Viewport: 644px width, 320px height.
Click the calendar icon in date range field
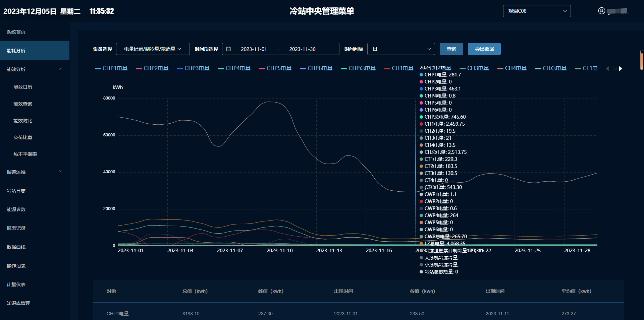[228, 49]
